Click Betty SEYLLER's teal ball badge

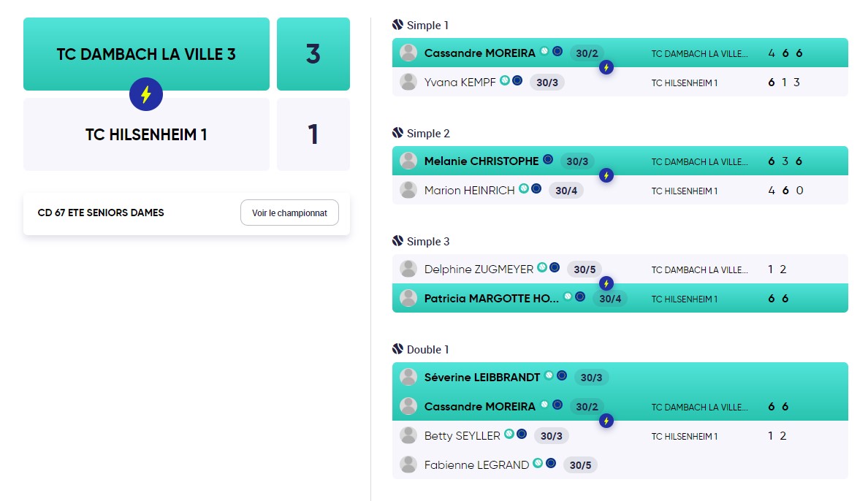pyautogui.click(x=509, y=434)
